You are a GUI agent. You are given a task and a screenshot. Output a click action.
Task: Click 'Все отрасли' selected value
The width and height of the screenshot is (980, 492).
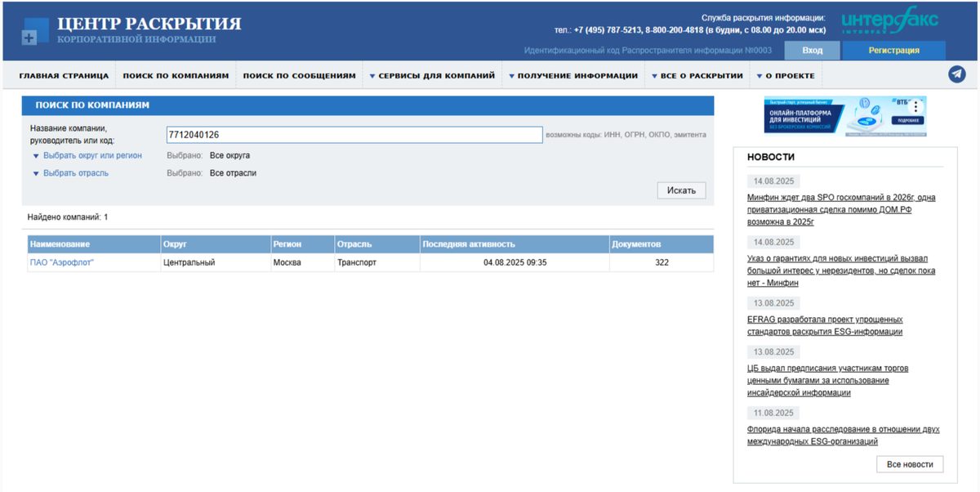point(234,173)
